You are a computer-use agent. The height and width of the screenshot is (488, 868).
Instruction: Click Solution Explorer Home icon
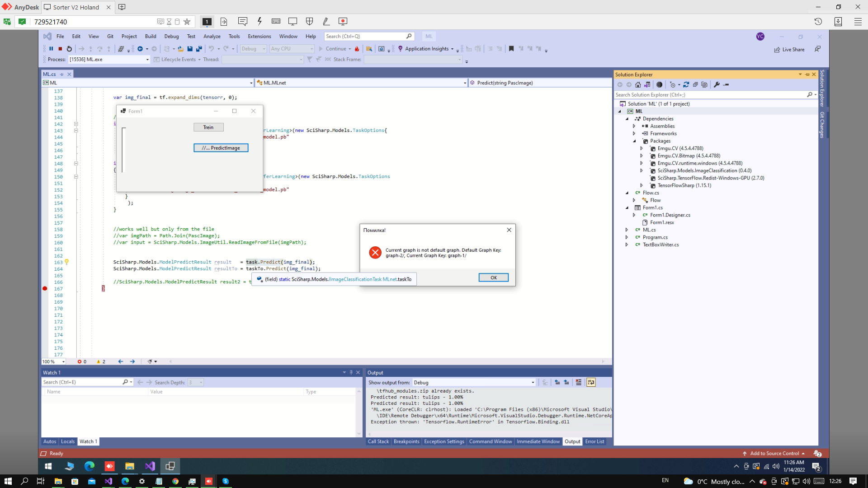pos(638,84)
